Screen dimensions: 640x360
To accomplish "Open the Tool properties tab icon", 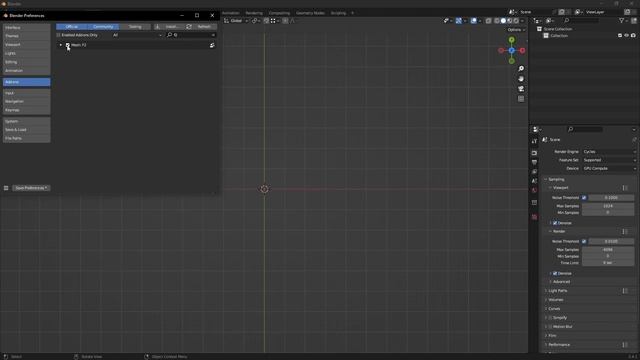I will pos(534,141).
